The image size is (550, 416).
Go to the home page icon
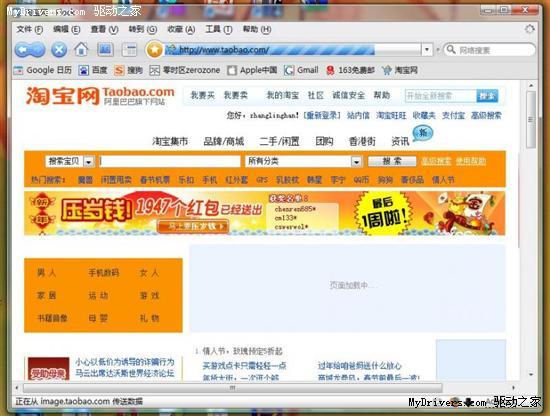(x=81, y=49)
